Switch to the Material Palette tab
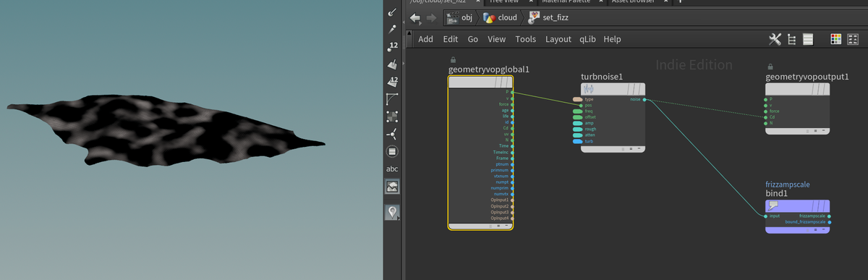The height and width of the screenshot is (280, 868). 566,2
